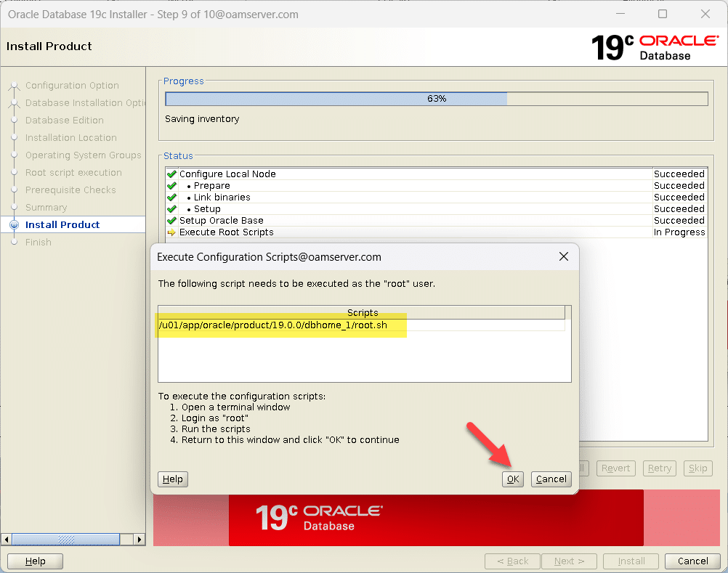
Task: Click the Back button in installer
Action: point(512,561)
